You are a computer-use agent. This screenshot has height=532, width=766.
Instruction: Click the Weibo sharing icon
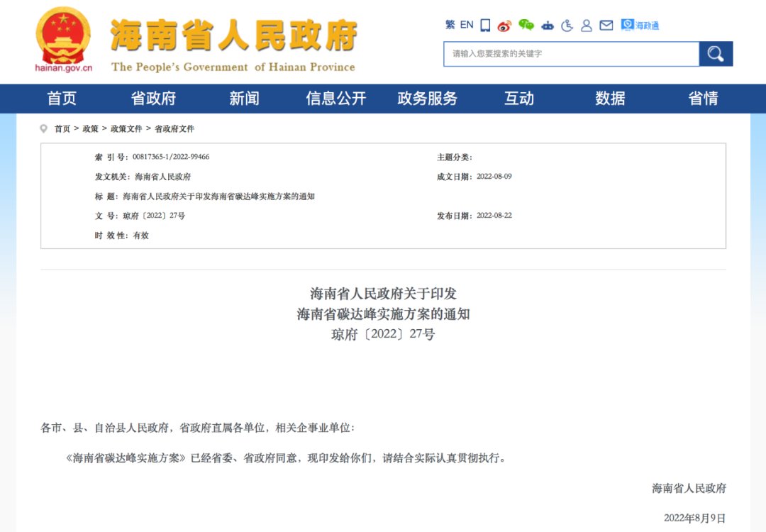click(504, 25)
